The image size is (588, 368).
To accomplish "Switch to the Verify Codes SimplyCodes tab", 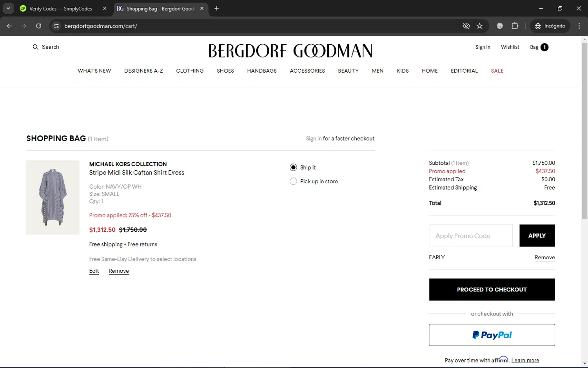I will point(61,9).
